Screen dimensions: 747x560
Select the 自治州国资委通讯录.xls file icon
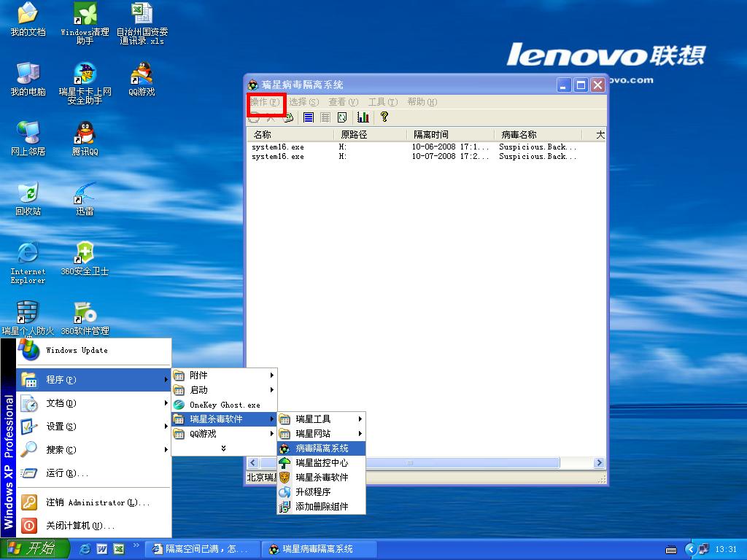coord(142,23)
